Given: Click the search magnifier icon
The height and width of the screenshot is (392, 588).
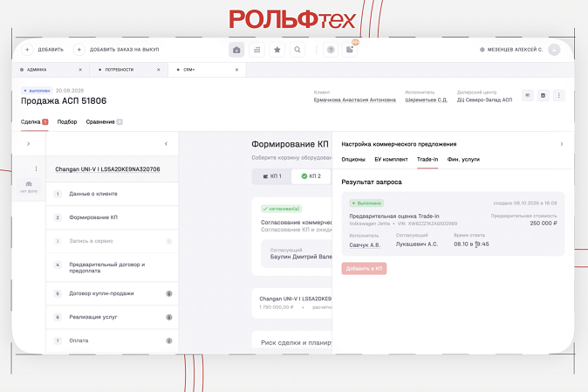Looking at the screenshot, I should pos(297,50).
